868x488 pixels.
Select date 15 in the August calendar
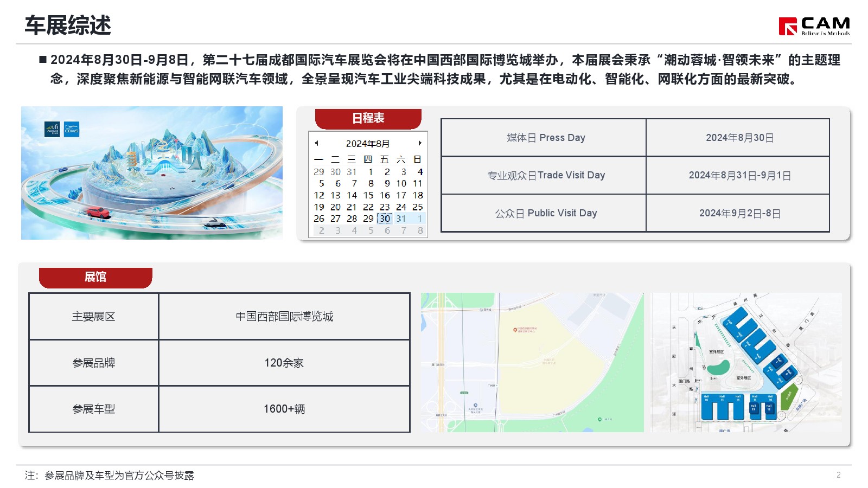point(368,195)
